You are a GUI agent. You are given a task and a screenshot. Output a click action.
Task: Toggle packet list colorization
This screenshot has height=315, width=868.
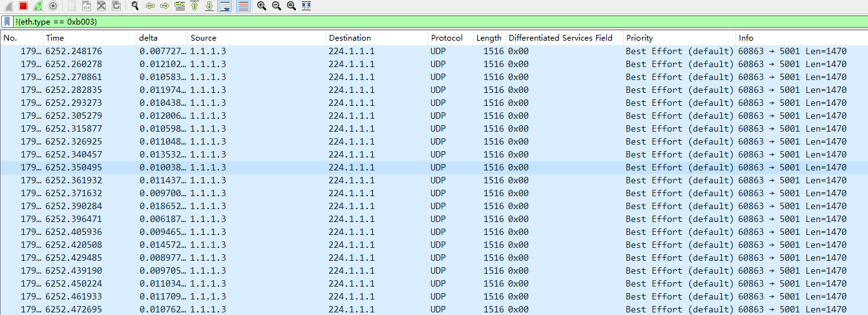[243, 6]
